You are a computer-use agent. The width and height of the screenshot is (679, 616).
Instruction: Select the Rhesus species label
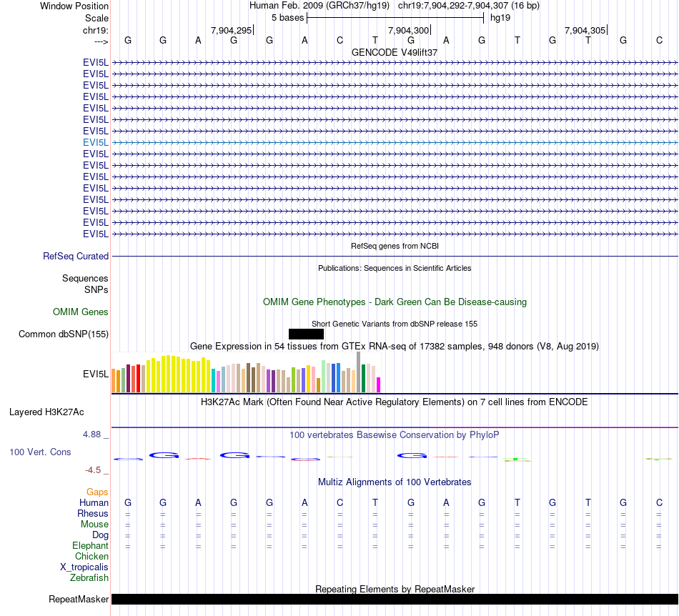[93, 513]
